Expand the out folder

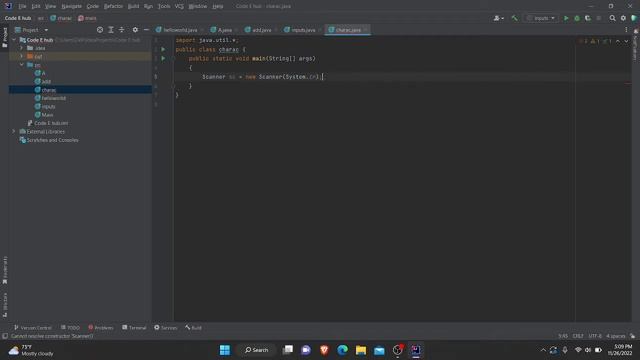click(x=22, y=56)
